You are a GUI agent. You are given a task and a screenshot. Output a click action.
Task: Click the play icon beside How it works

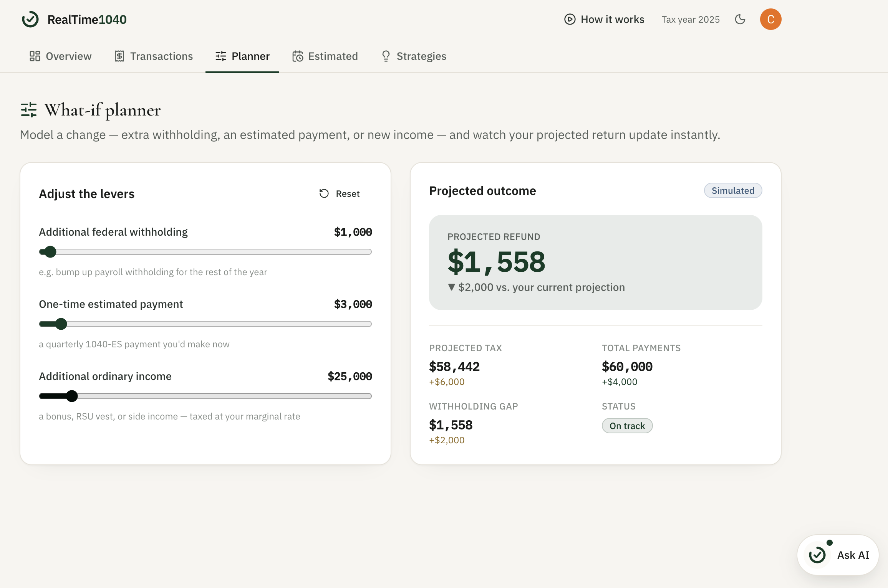coord(570,19)
